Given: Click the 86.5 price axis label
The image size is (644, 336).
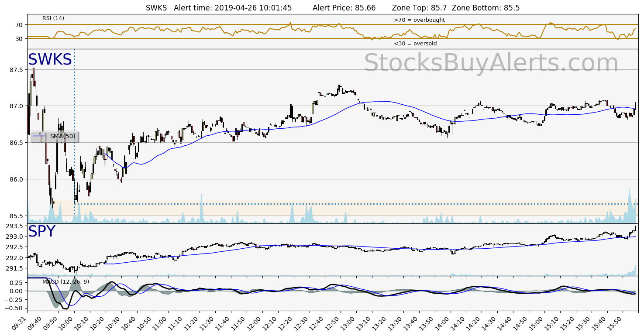Looking at the screenshot, I should [16, 143].
